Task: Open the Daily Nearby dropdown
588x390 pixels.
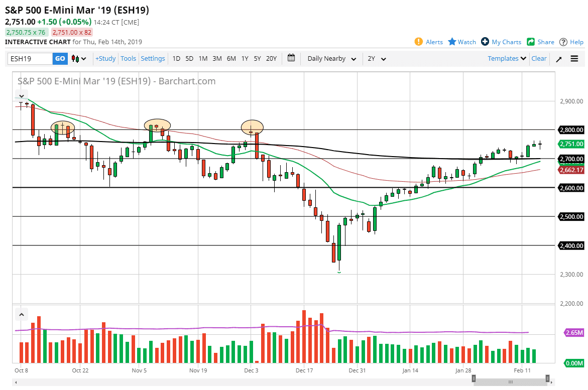Action: click(x=331, y=59)
